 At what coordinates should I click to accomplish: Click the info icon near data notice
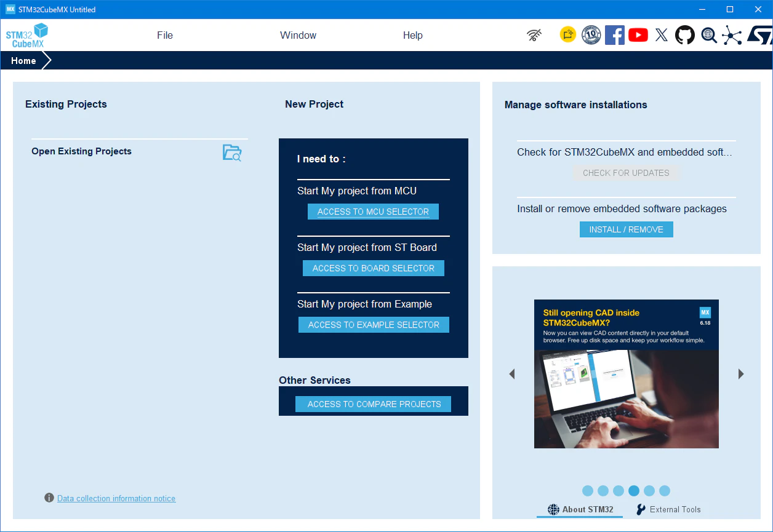tap(49, 498)
